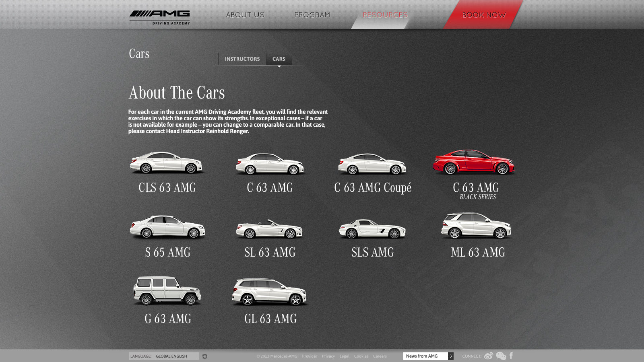Click the SLS AMG label
This screenshot has height=362, width=644.
[373, 253]
